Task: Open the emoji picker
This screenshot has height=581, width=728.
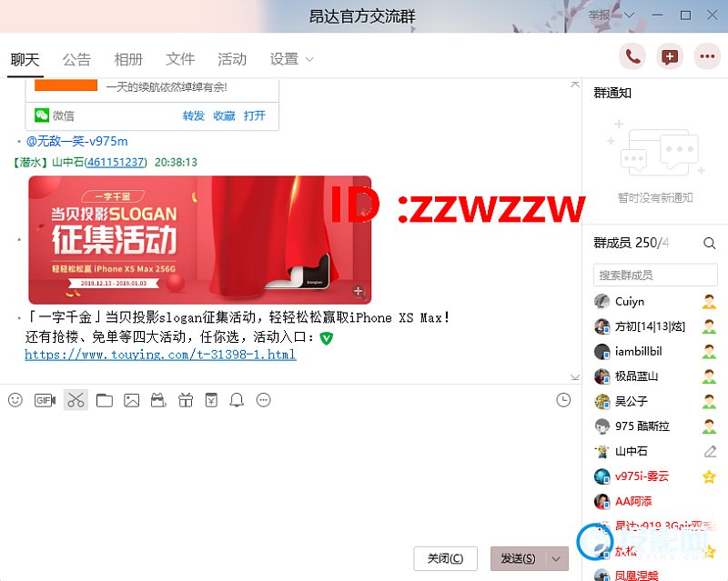Action: 15,400
